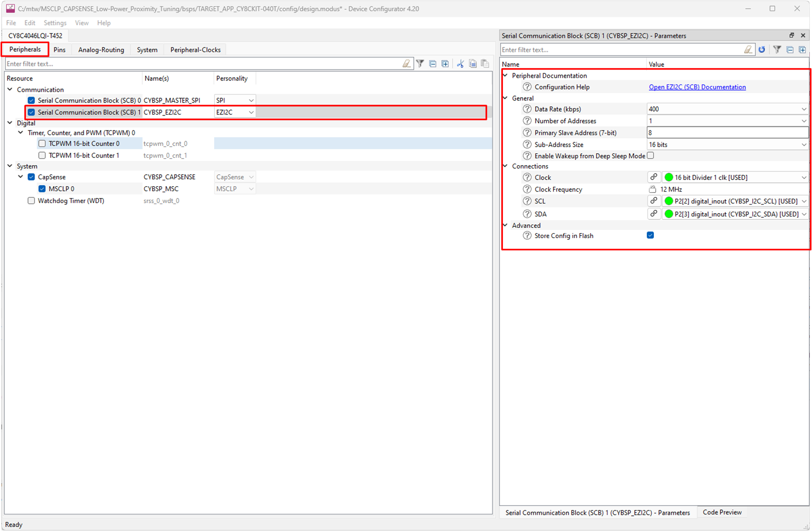Clear the Parameters filter text eraser icon
The image size is (812, 531).
748,50
